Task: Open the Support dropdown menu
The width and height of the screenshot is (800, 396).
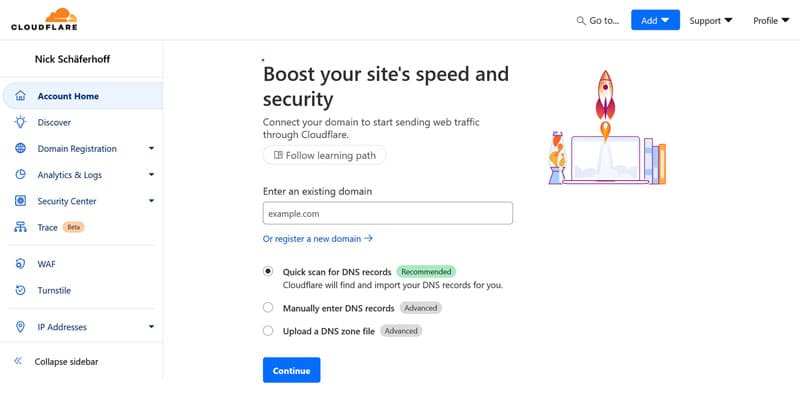Action: pyautogui.click(x=711, y=20)
